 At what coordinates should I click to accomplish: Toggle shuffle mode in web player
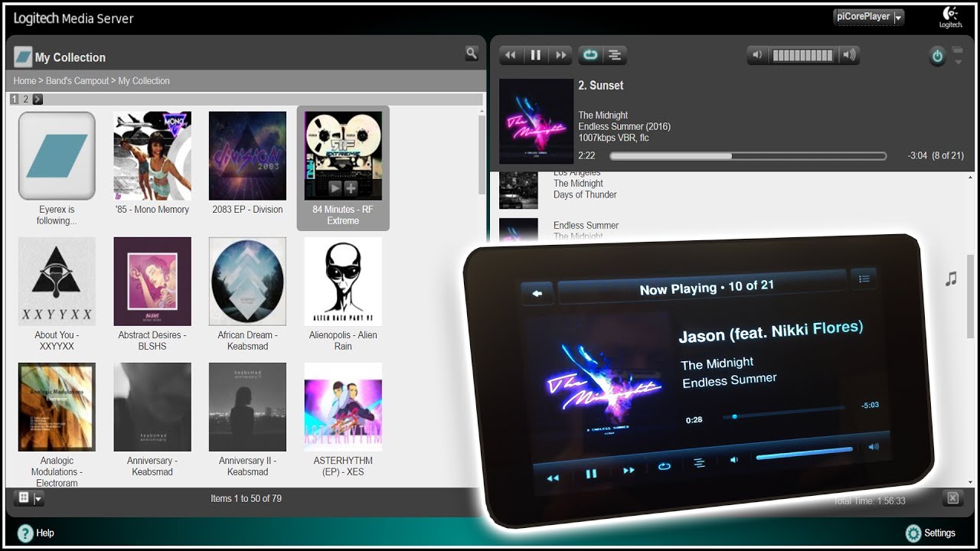(614, 55)
